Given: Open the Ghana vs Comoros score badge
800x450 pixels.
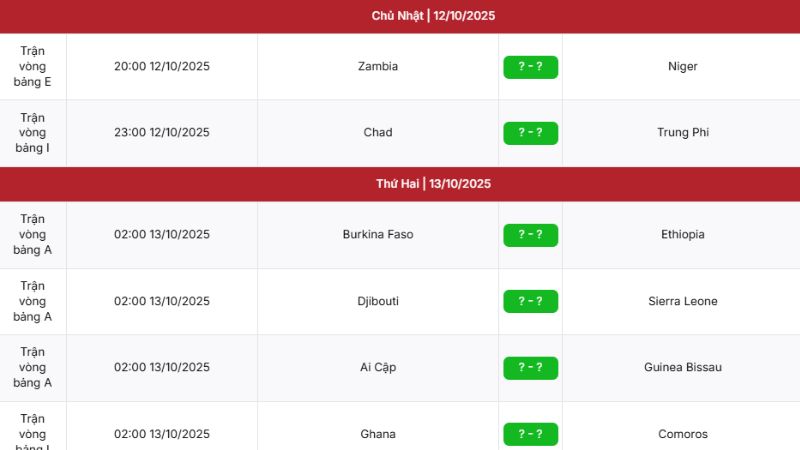Looking at the screenshot, I should [x=530, y=434].
